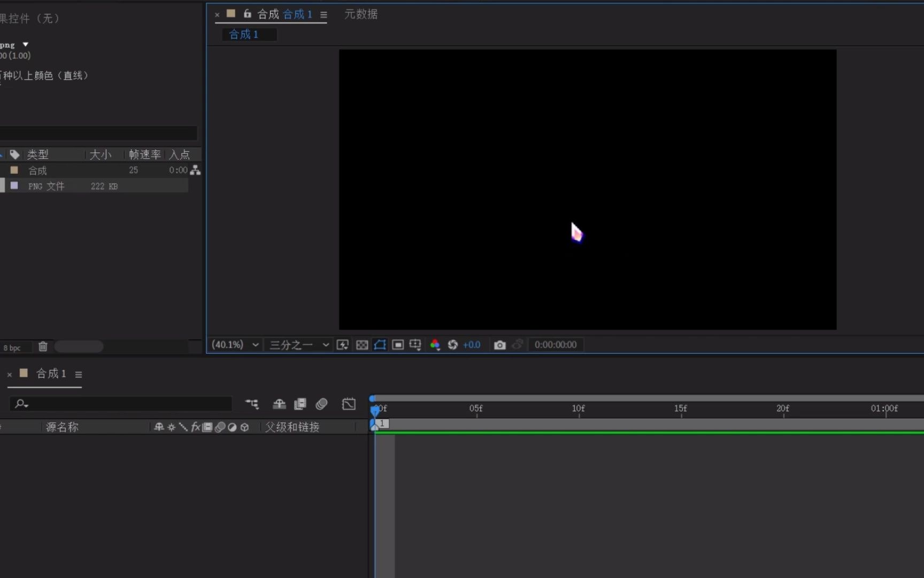Image resolution: width=924 pixels, height=578 pixels.
Task: Click the 0:00:00:00 preview time display
Action: tap(556, 345)
